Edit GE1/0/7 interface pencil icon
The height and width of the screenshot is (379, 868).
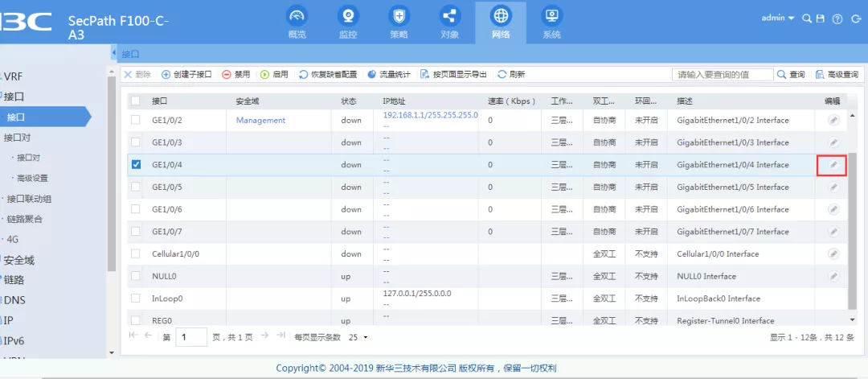[x=833, y=231]
